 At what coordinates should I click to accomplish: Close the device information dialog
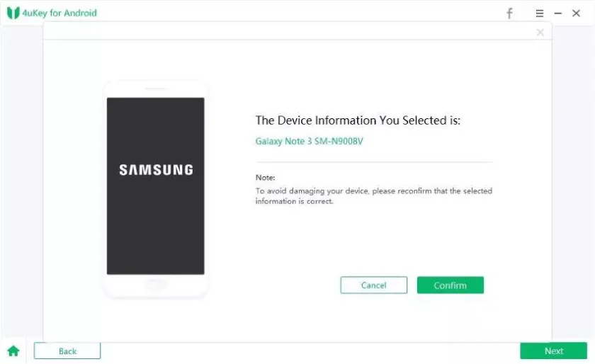point(540,33)
